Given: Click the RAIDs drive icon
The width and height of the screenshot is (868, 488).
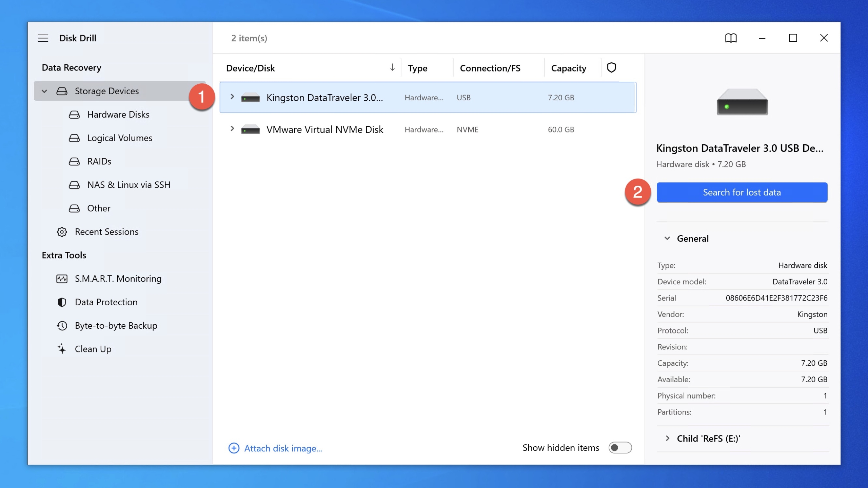Looking at the screenshot, I should (x=74, y=161).
